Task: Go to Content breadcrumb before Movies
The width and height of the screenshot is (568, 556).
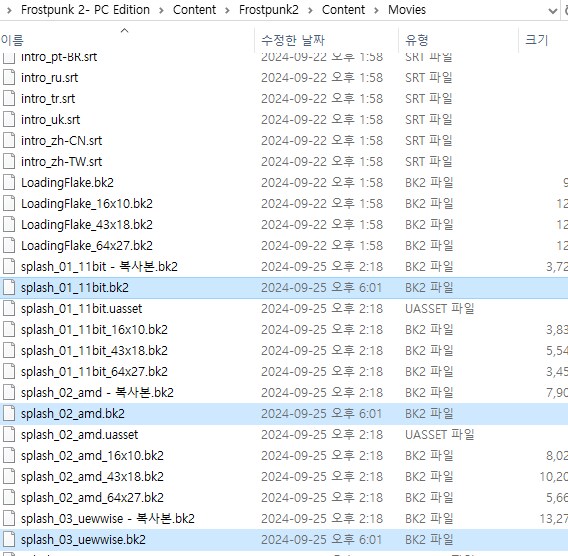Action: 343,10
